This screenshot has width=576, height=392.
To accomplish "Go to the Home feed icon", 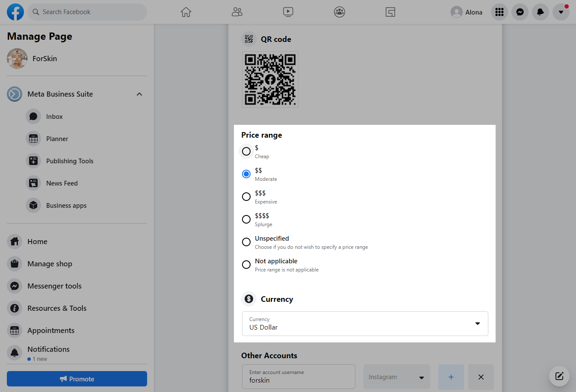I will pos(186,12).
